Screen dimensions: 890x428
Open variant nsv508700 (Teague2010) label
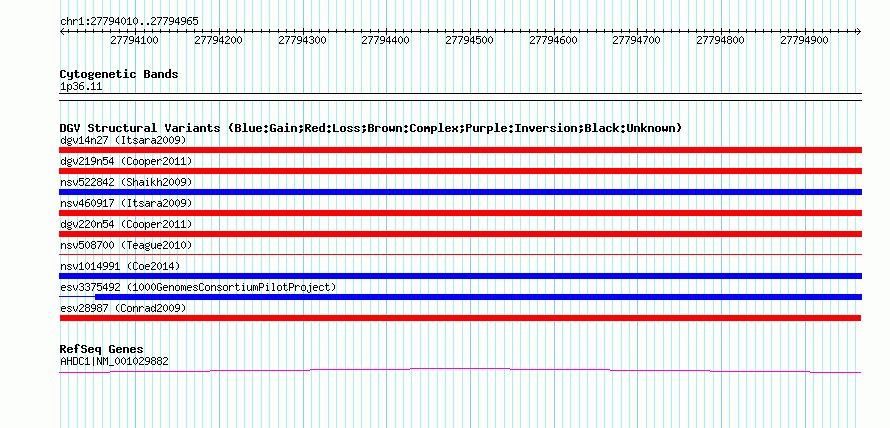[126, 245]
